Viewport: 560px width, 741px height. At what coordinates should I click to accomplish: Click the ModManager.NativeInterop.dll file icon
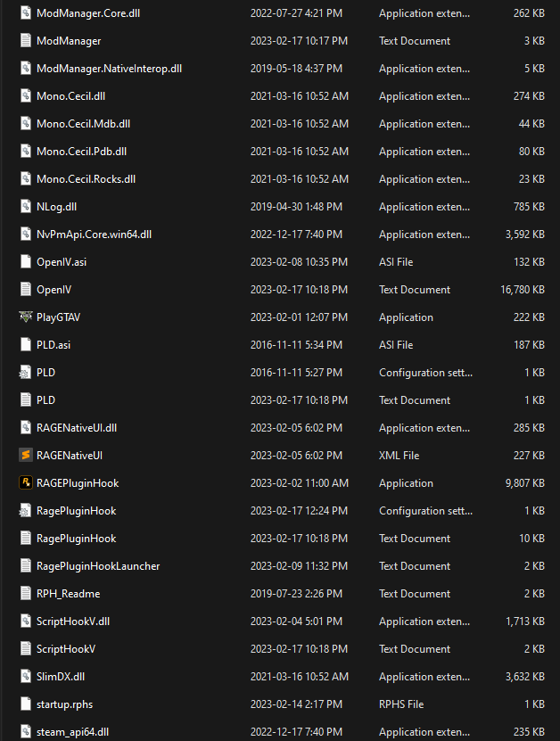tap(26, 68)
